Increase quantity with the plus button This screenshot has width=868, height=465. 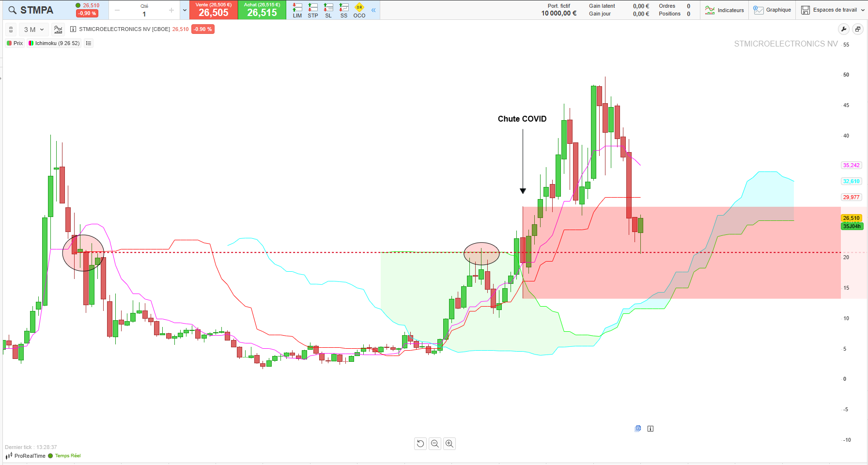tap(171, 10)
